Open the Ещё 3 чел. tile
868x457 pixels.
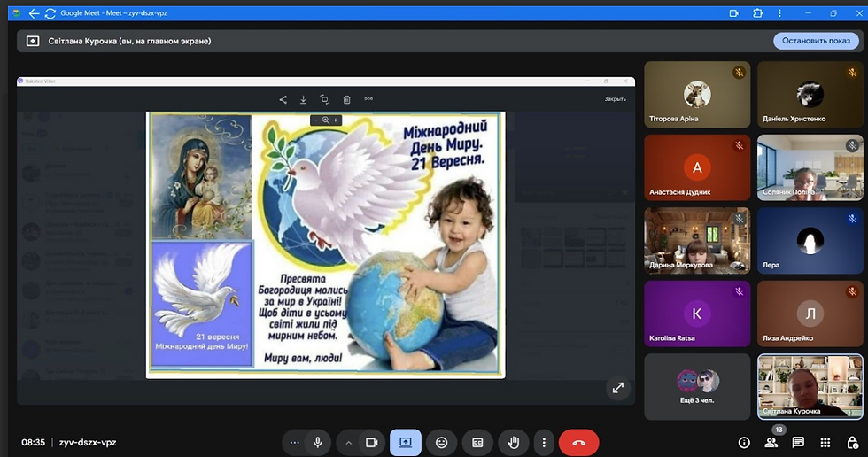pyautogui.click(x=697, y=387)
